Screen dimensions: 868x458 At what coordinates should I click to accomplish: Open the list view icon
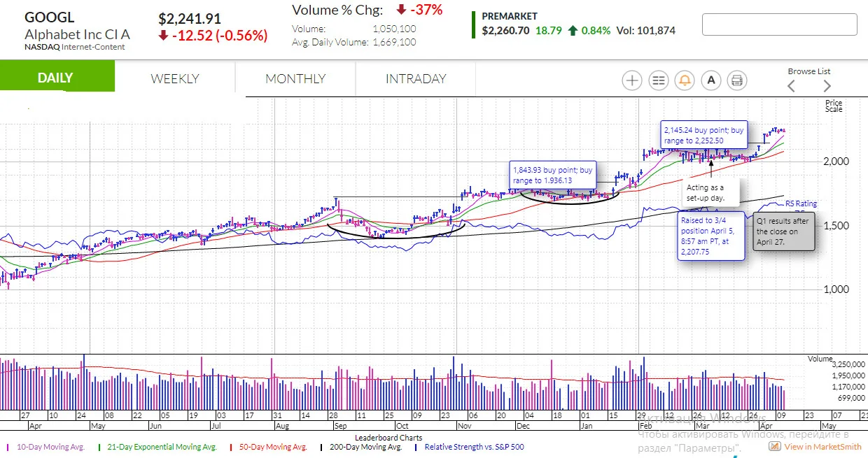(659, 80)
